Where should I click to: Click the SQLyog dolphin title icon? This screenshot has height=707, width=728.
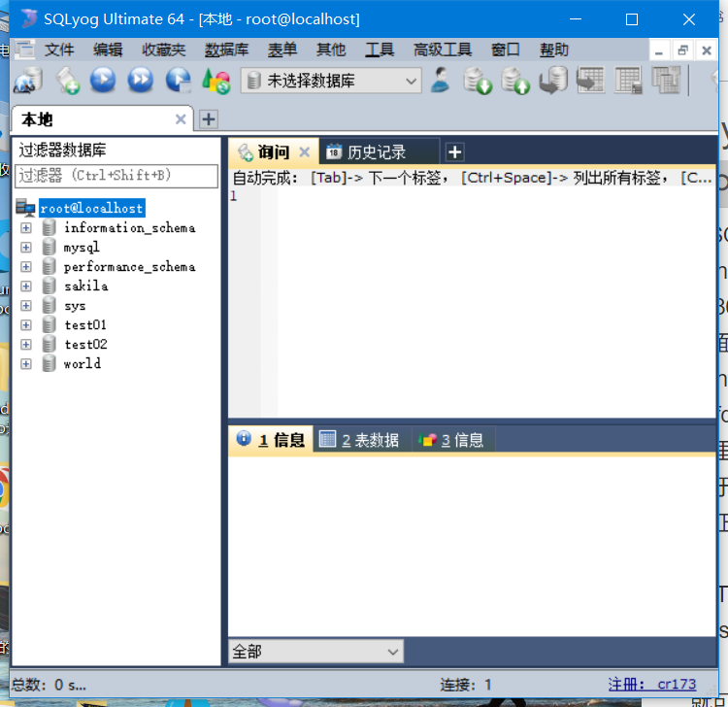click(29, 19)
